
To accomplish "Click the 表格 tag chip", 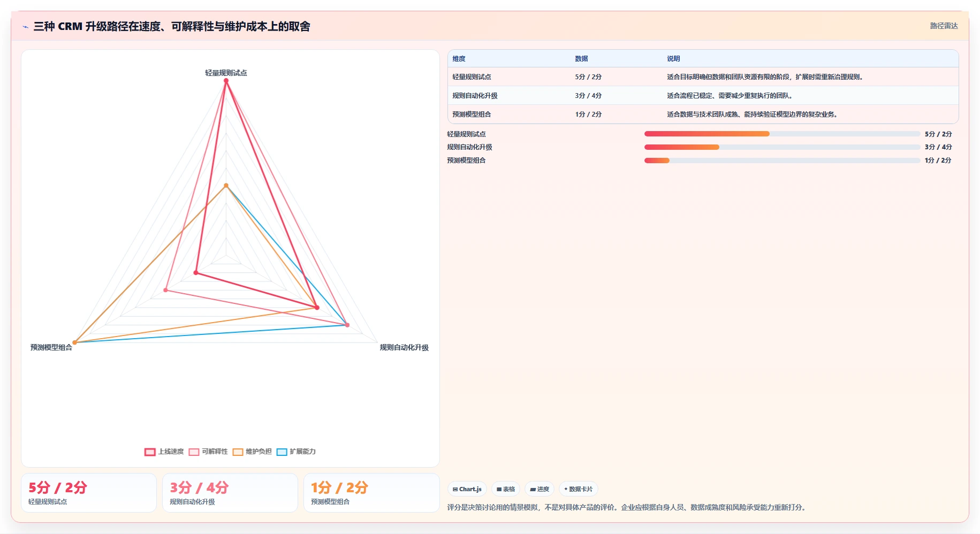I will (x=505, y=489).
